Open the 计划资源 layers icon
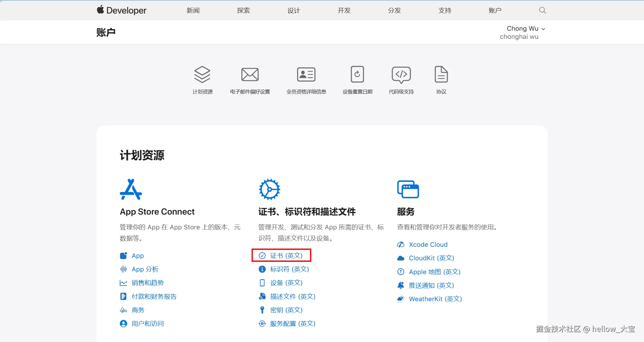 click(202, 75)
